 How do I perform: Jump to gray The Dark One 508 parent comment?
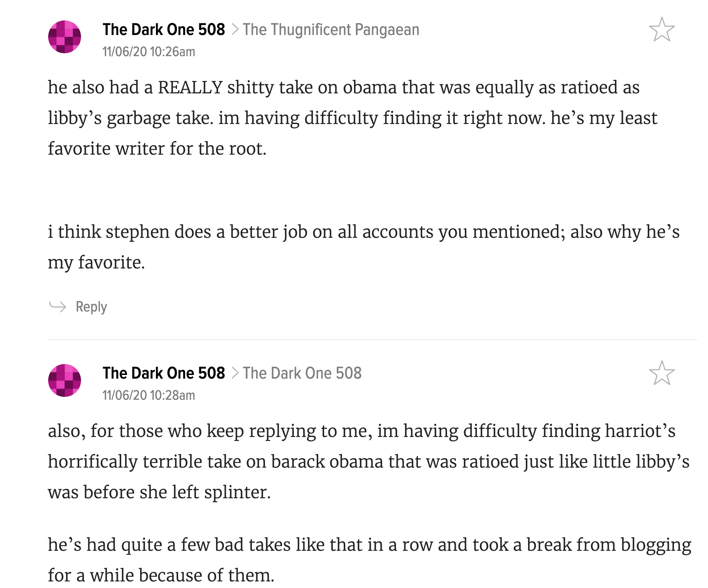302,373
